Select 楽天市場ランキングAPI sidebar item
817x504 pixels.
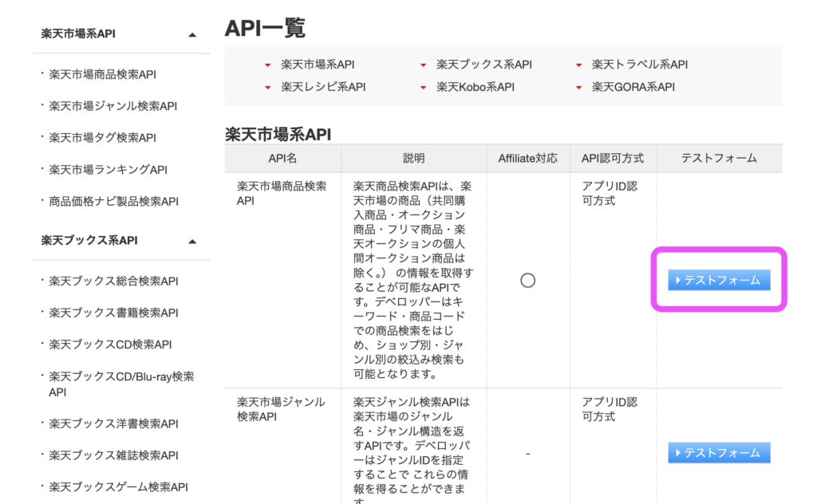[x=108, y=170]
